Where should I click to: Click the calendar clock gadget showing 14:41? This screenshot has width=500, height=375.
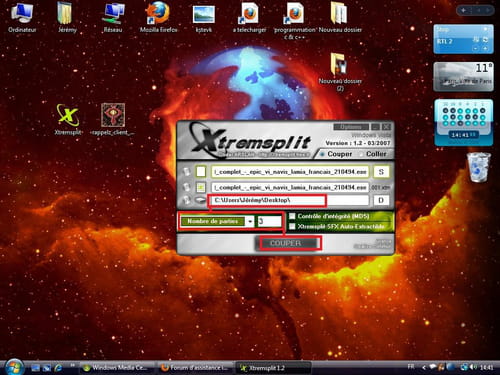(463, 123)
